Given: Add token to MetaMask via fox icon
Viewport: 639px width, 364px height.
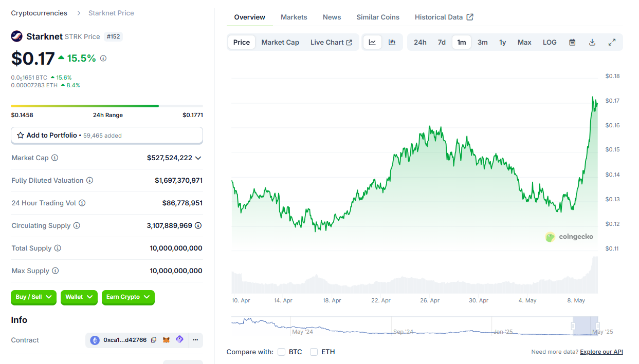Looking at the screenshot, I should click(x=167, y=340).
